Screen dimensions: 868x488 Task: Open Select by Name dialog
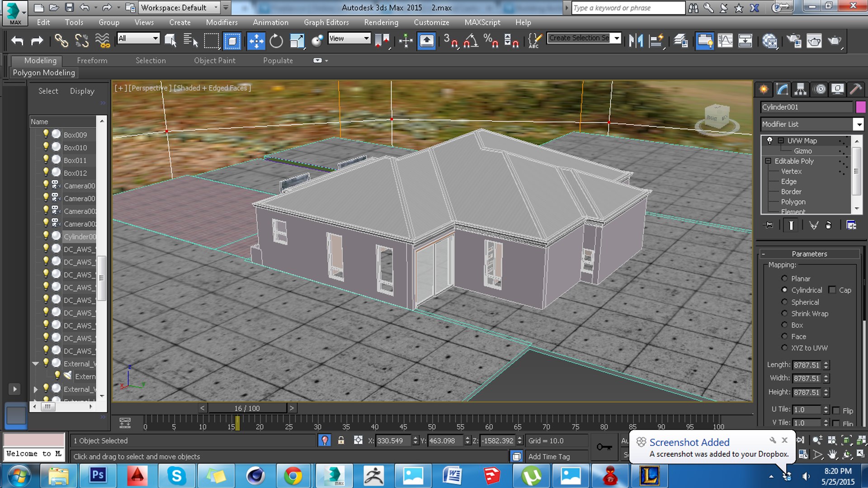[x=191, y=41]
